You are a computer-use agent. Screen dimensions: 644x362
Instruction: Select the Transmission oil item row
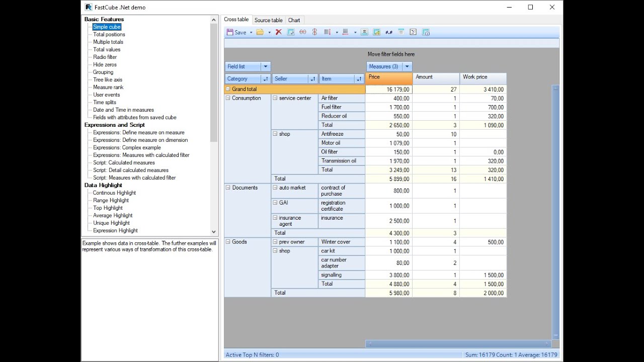342,161
